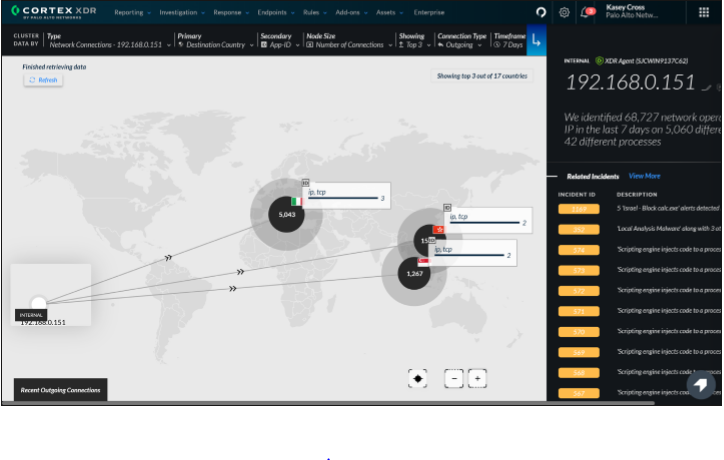Open incident 574

pos(579,250)
